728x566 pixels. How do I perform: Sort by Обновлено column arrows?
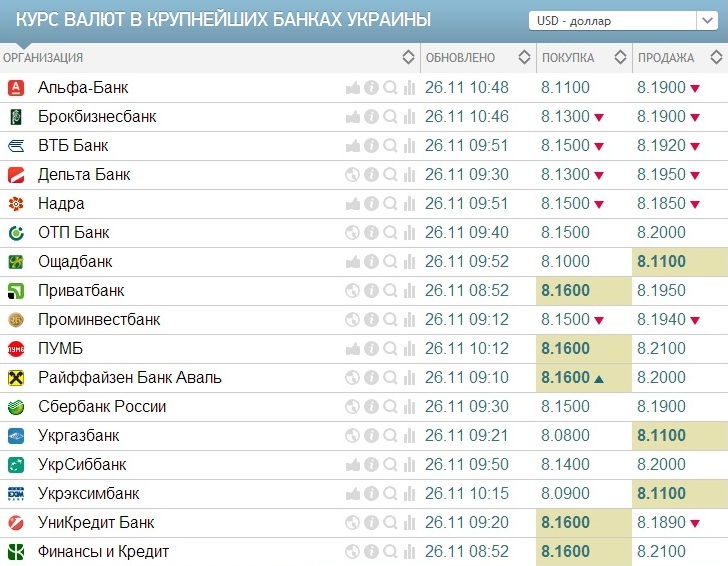pyautogui.click(x=524, y=57)
